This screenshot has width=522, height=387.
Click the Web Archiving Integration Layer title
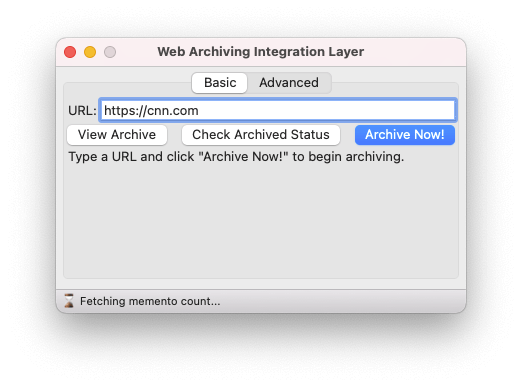tap(261, 52)
